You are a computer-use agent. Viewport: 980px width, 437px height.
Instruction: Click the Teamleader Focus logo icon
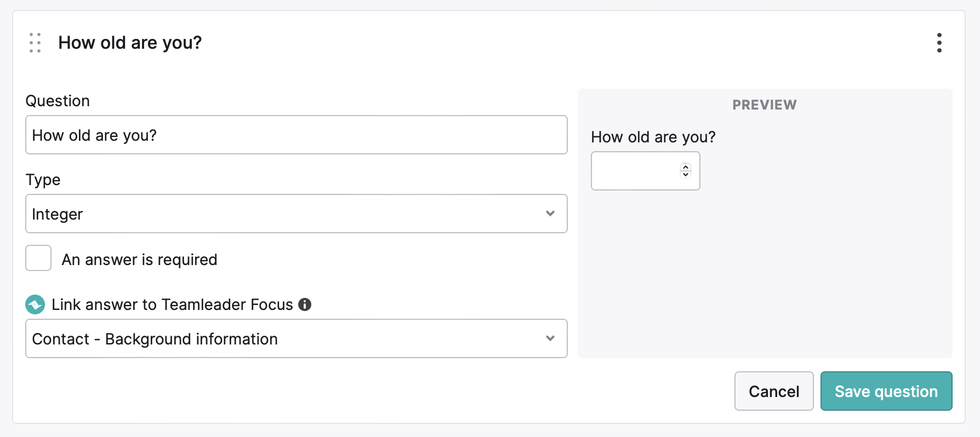tap(35, 304)
